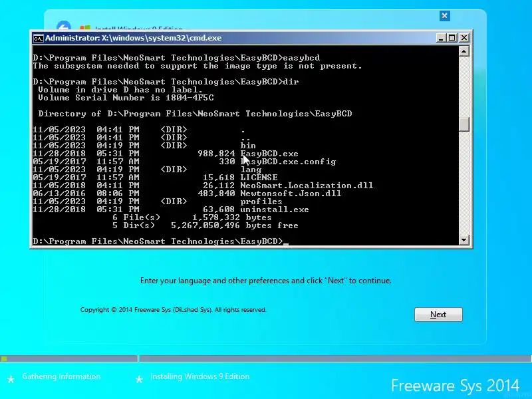532x399 pixels.
Task: Click the installation progress bar
Action: click(266, 358)
